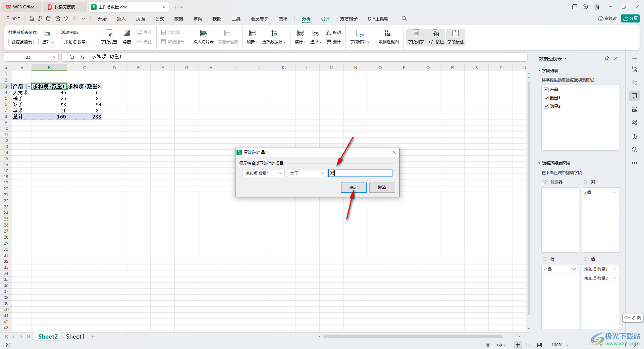This screenshot has height=349, width=644.
Task: Create a pivot chart (数据透视图)
Action: point(388,37)
